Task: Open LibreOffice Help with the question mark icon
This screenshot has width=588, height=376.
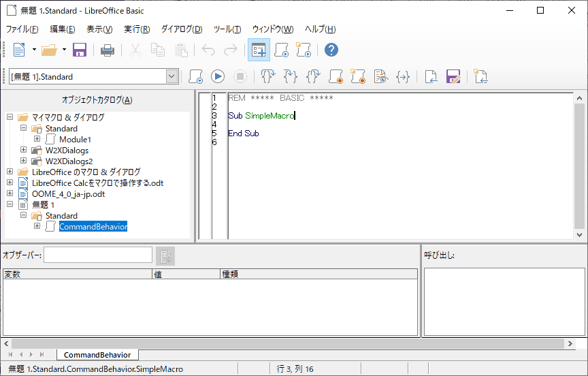Action: pyautogui.click(x=331, y=50)
